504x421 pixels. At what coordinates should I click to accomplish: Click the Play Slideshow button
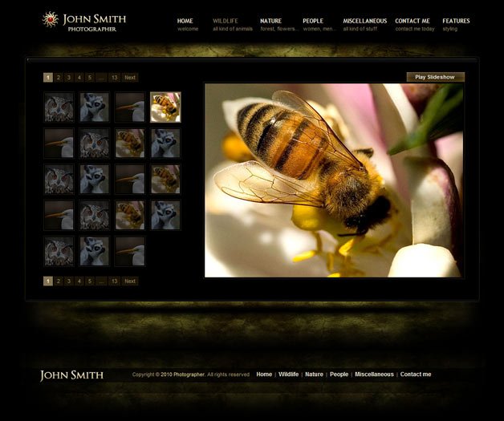[x=435, y=77]
